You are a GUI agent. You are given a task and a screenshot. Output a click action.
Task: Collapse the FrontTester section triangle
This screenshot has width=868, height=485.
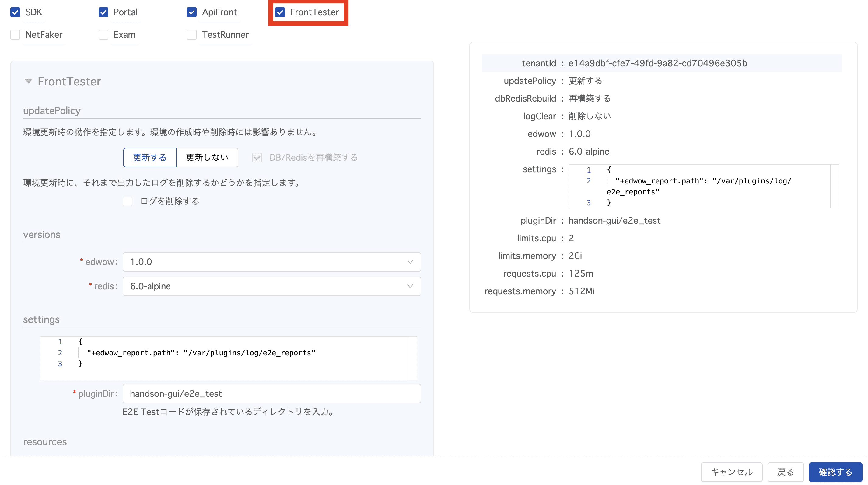(x=28, y=81)
